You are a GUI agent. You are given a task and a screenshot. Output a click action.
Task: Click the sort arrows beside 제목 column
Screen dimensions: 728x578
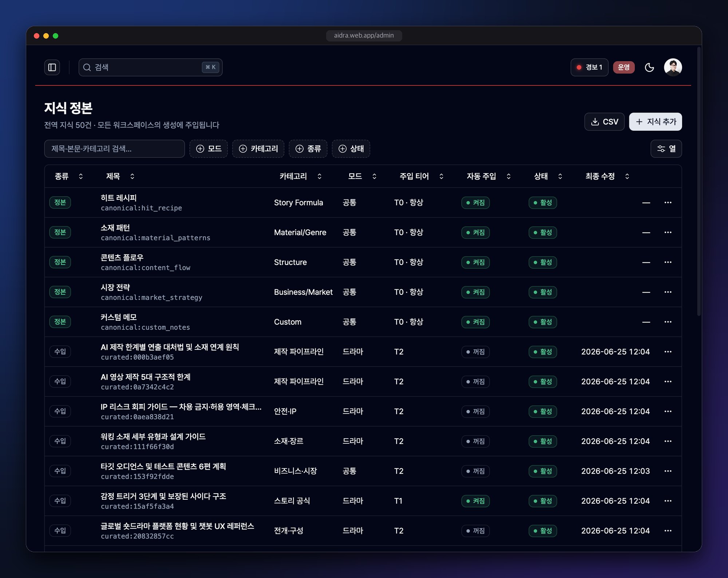tap(132, 176)
